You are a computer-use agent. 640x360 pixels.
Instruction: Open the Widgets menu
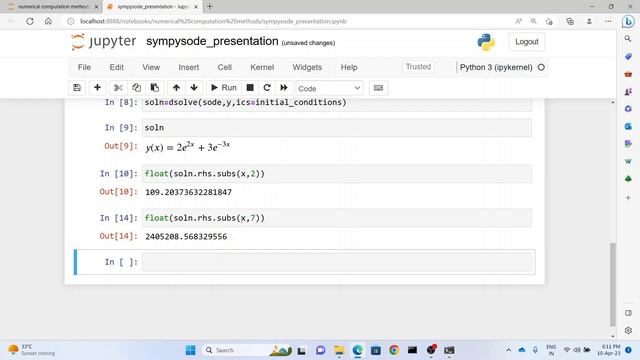[307, 67]
